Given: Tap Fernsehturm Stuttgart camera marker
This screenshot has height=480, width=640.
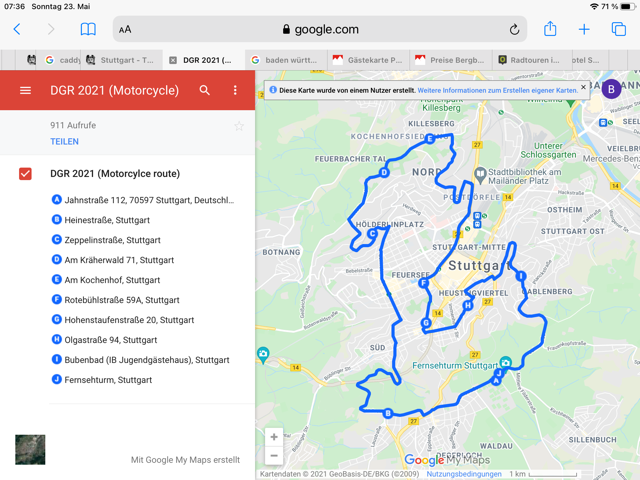Looking at the screenshot, I should pos(506,362).
